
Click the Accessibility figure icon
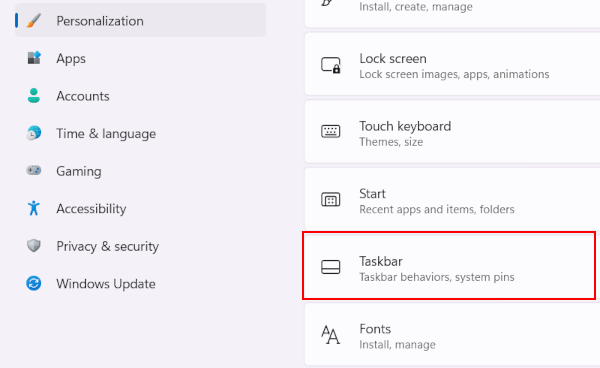click(34, 208)
